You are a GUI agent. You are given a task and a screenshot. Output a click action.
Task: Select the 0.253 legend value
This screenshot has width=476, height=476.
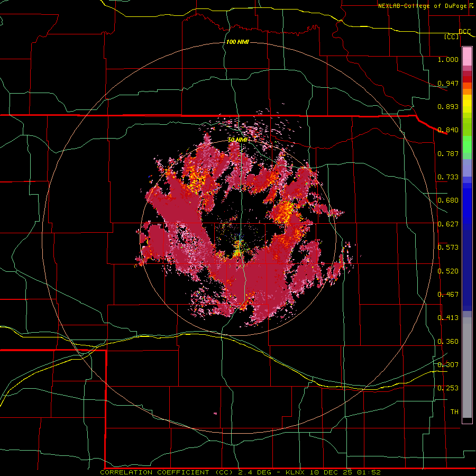point(448,388)
